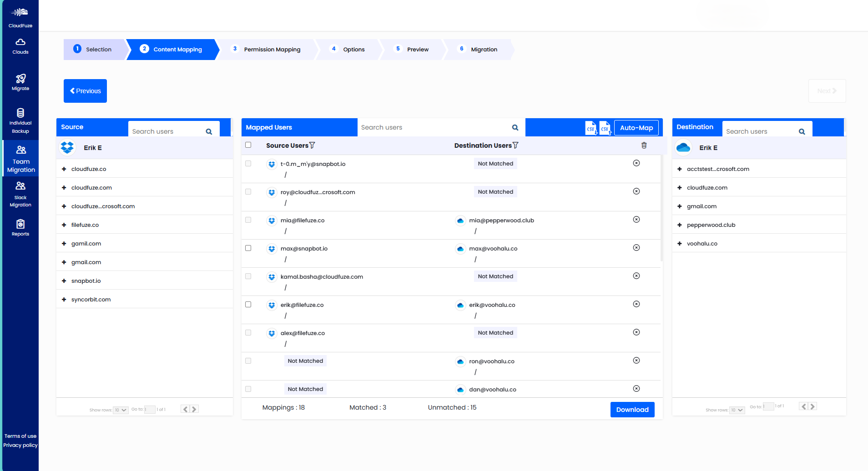Screen dimensions: 868x471
Task: Switch to the Permission Mapping step
Action: pyautogui.click(x=272, y=49)
